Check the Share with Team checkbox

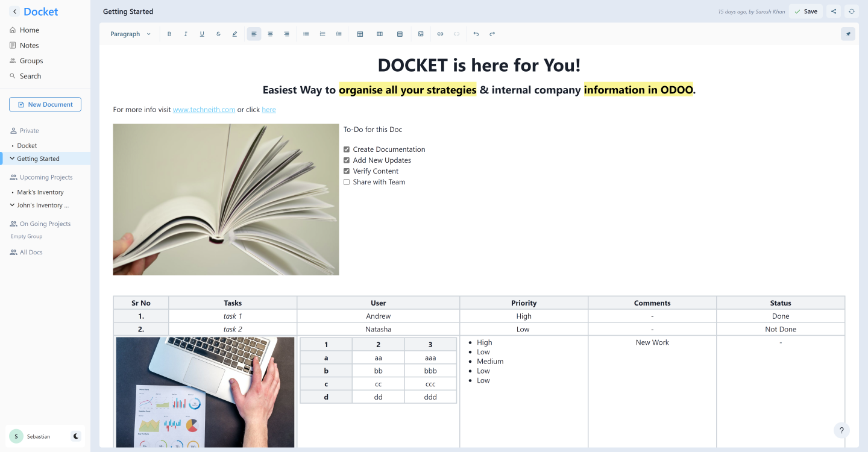[347, 182]
